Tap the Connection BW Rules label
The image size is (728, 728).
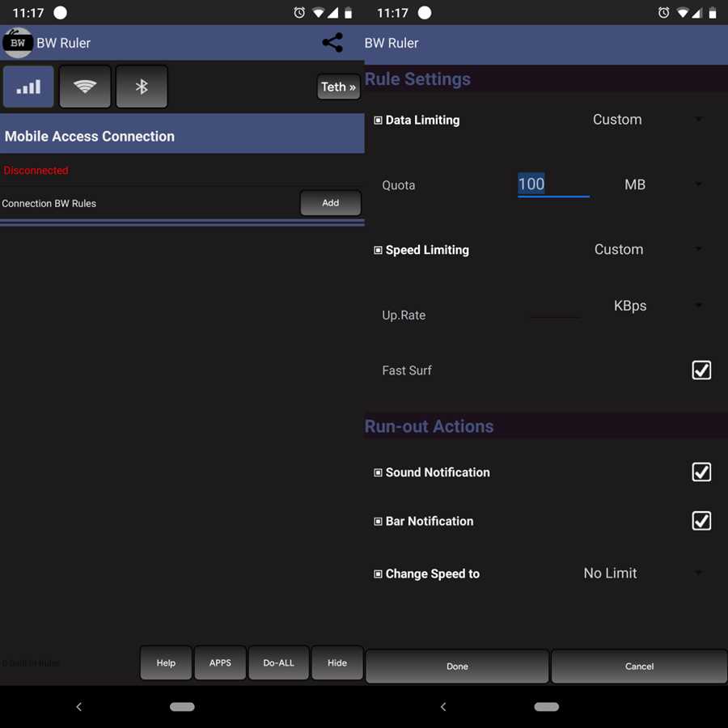(49, 203)
